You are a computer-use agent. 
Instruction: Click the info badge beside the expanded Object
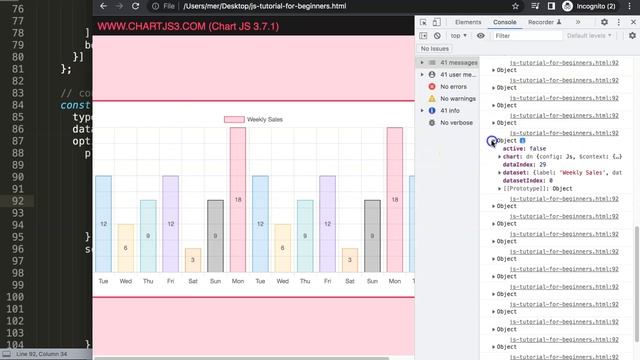point(522,140)
